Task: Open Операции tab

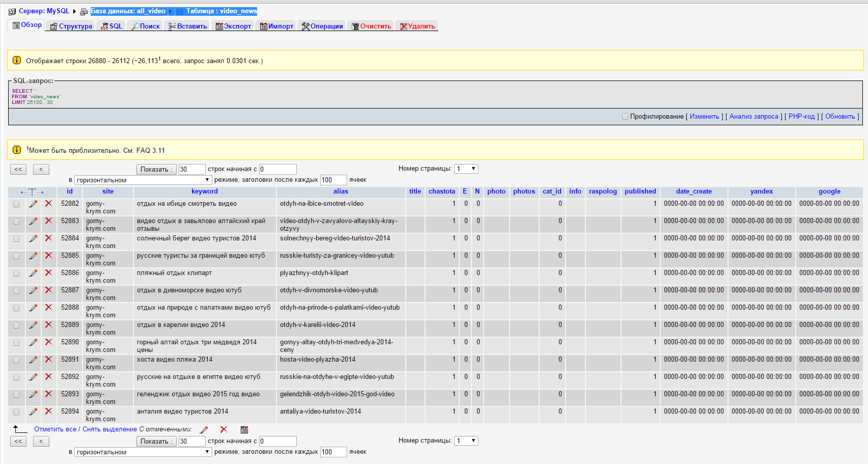Action: click(x=322, y=26)
